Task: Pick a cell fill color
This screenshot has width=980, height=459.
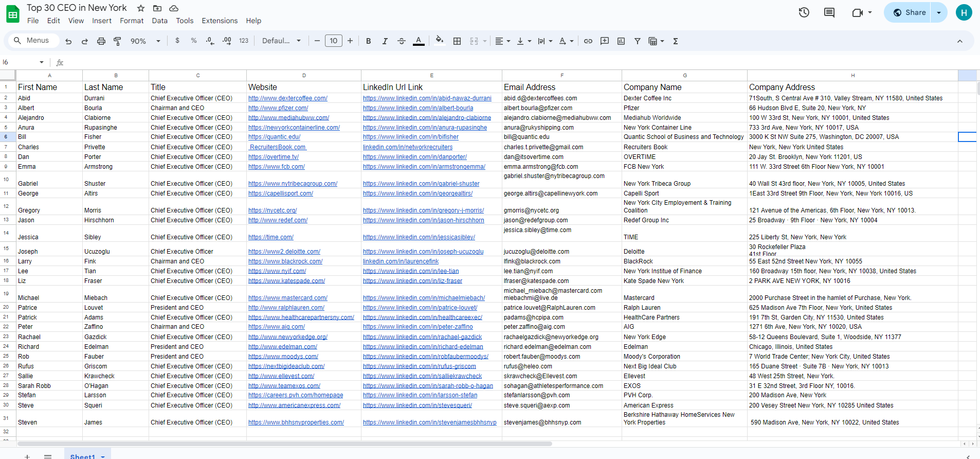Action: tap(439, 41)
